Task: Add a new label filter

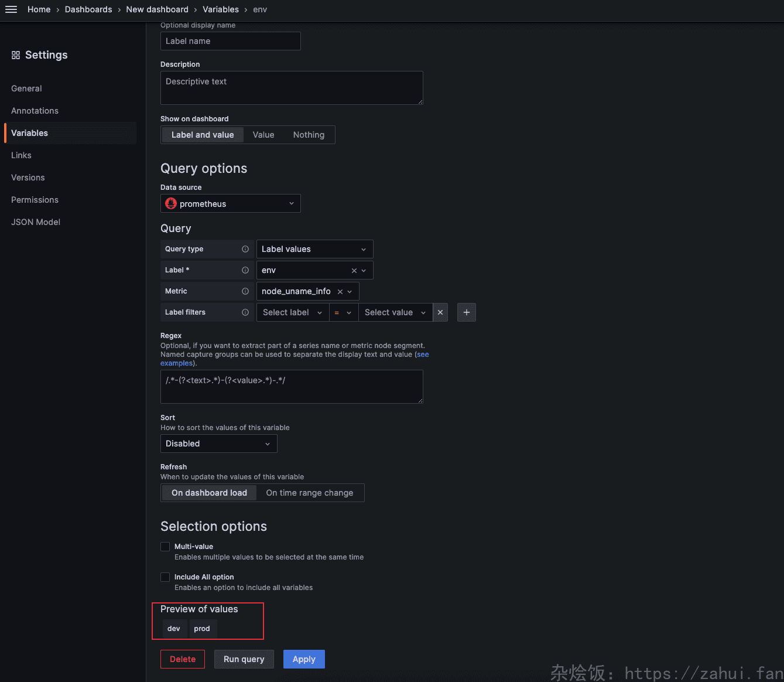Action: click(467, 312)
